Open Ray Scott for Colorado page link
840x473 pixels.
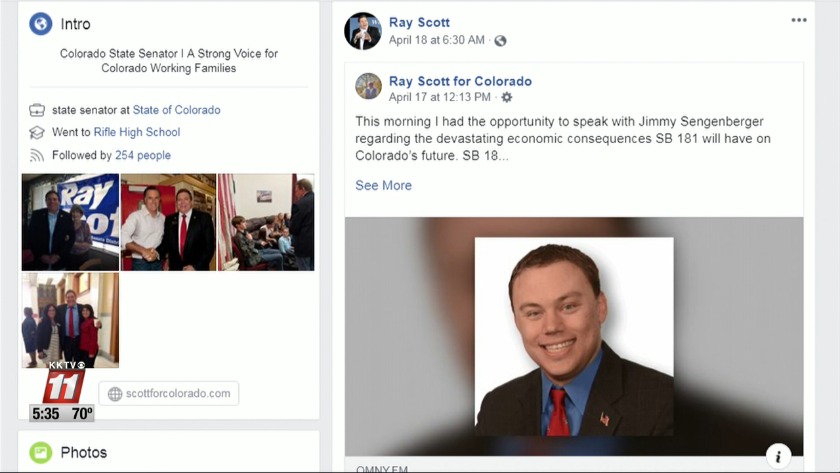pos(460,81)
